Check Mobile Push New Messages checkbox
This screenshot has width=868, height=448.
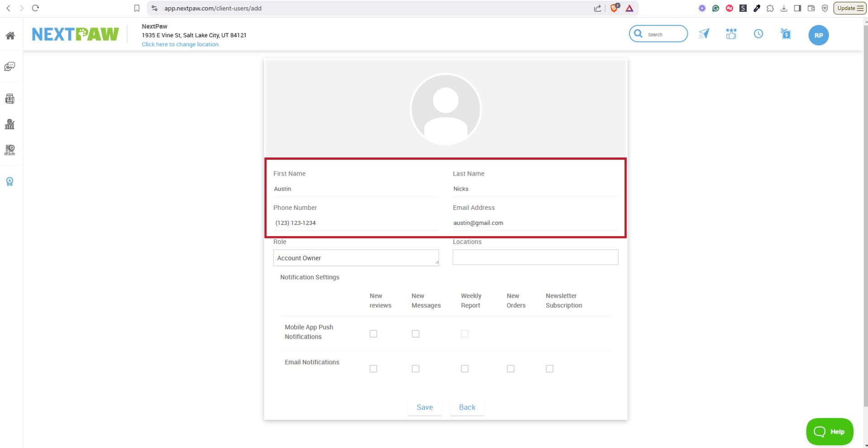point(415,334)
